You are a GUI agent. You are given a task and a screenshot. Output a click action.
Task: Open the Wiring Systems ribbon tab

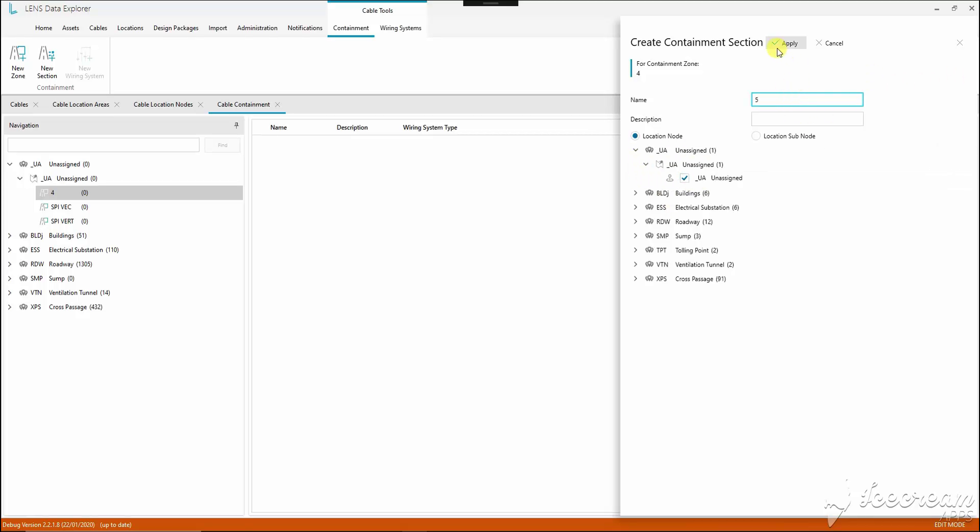tap(401, 28)
